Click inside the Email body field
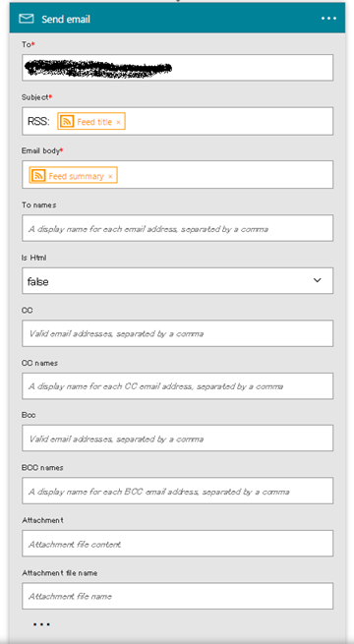The height and width of the screenshot is (644, 354). [224, 175]
